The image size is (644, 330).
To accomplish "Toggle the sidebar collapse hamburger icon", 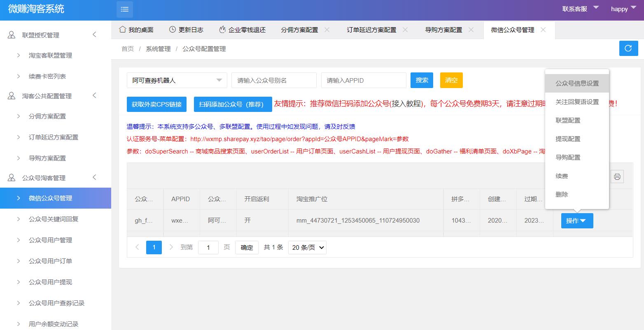I will (x=125, y=9).
